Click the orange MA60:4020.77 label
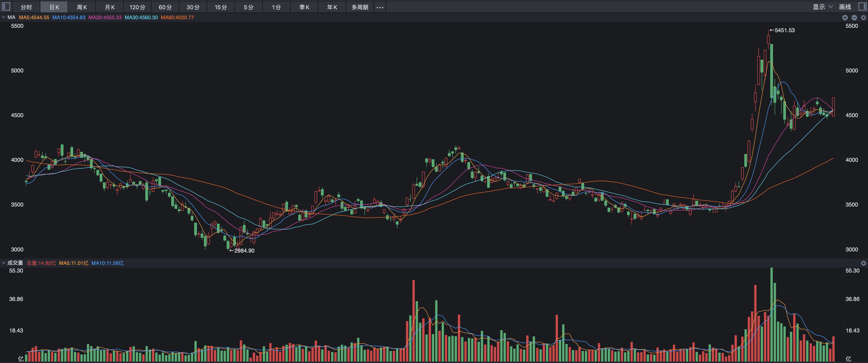The width and height of the screenshot is (868, 363). 178,17
